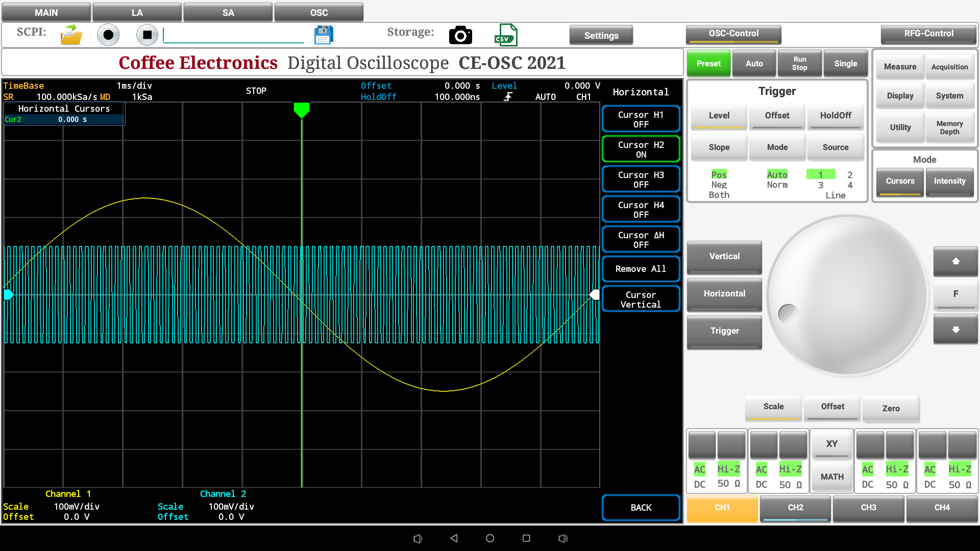Toggle Cursor H1 on
Viewport: 980px width, 551px height.
click(x=641, y=119)
